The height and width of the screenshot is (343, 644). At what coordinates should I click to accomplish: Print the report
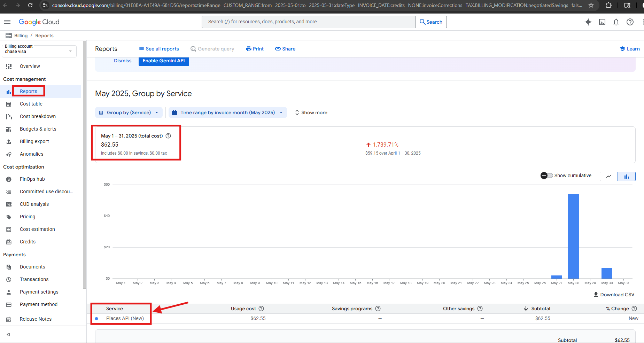point(255,49)
